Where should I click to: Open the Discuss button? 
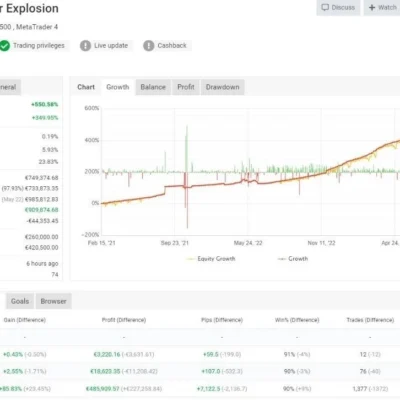coord(338,7)
